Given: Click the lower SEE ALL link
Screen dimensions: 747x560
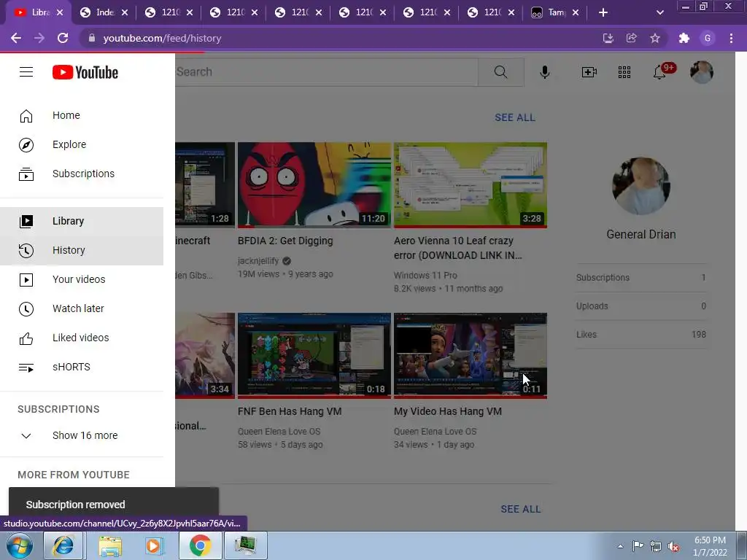Looking at the screenshot, I should tap(521, 509).
